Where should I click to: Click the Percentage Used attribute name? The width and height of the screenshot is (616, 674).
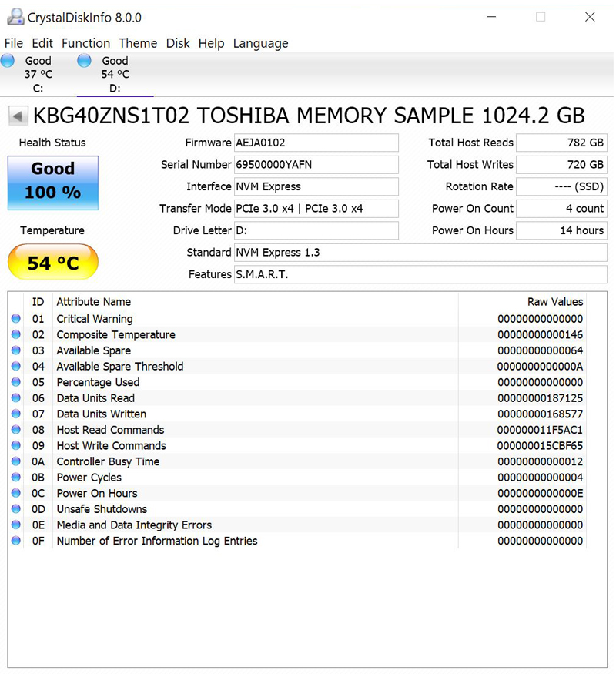pos(98,382)
